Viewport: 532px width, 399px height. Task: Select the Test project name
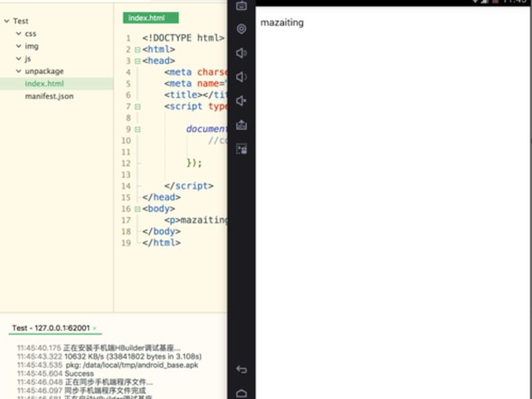[21, 21]
